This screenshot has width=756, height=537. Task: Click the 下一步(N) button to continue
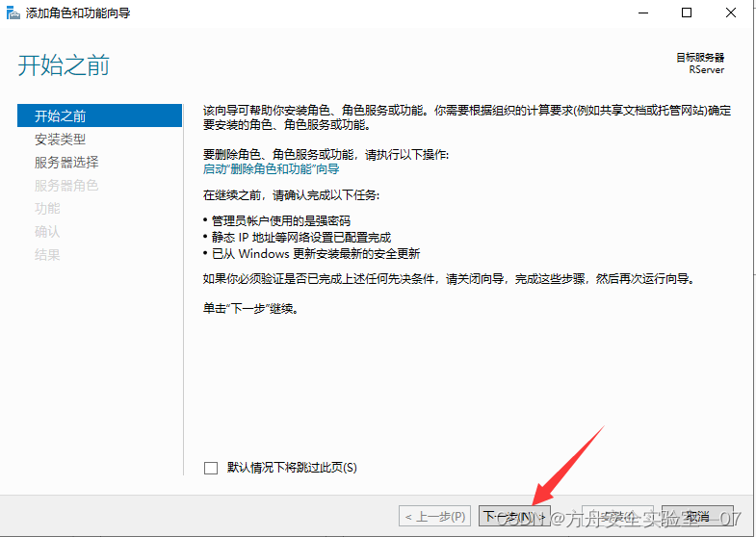514,517
